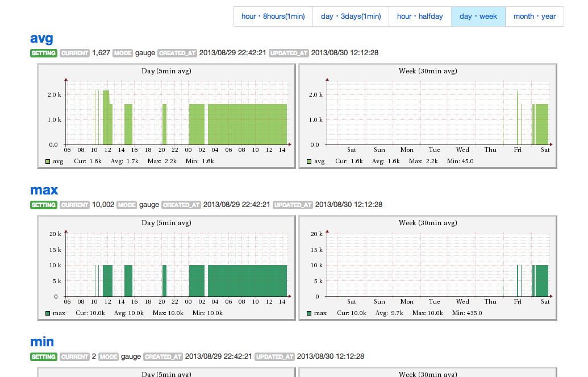The height and width of the screenshot is (377, 588).
Task: Select the hour · 8hours(1min) tab
Action: coord(273,16)
